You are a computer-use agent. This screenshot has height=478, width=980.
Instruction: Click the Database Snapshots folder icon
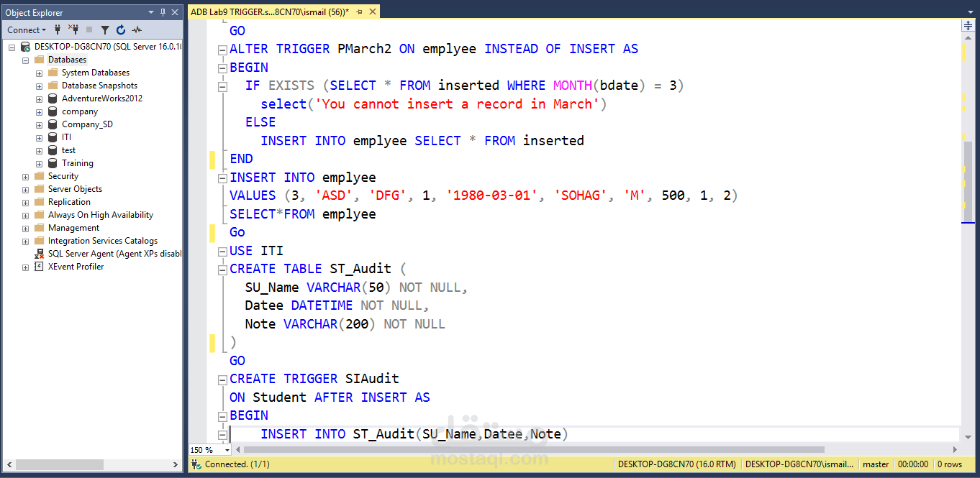tap(53, 86)
